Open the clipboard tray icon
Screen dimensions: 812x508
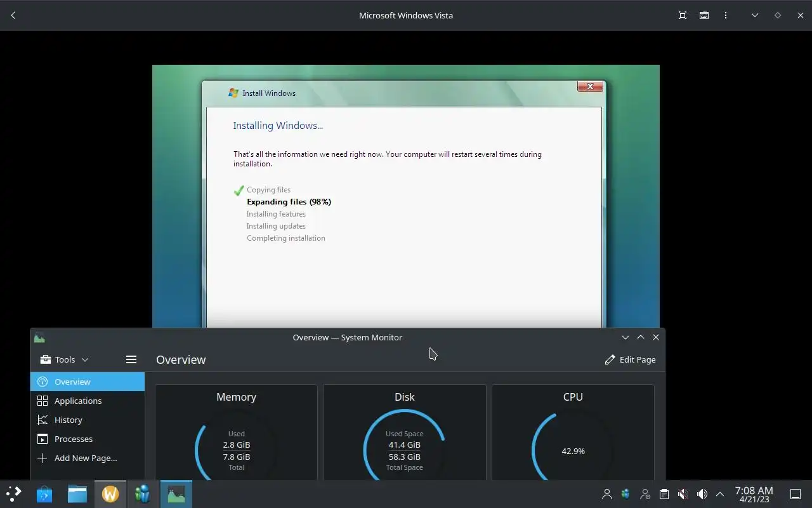click(664, 494)
